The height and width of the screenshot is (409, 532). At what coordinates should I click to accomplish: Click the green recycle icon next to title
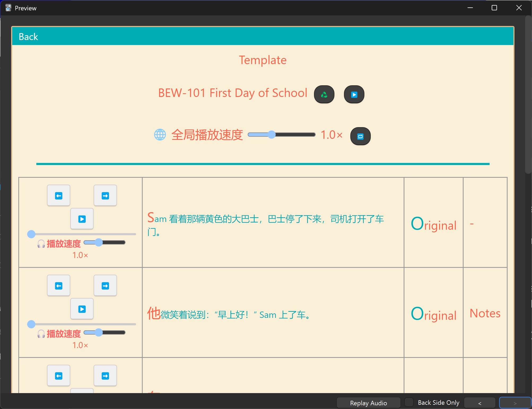324,94
